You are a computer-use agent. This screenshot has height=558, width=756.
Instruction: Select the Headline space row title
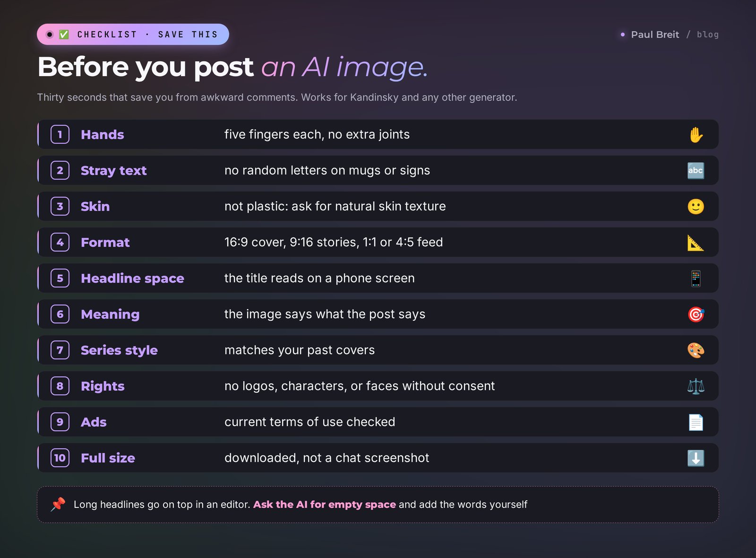pos(133,279)
